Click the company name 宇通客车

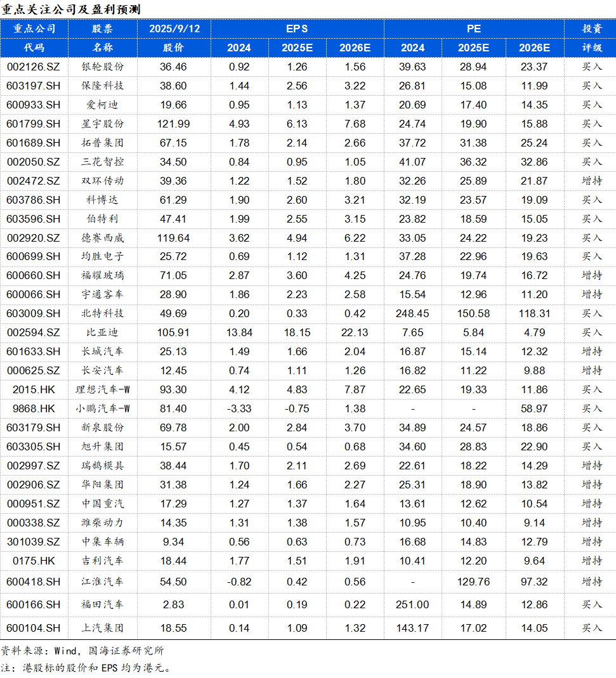click(103, 295)
